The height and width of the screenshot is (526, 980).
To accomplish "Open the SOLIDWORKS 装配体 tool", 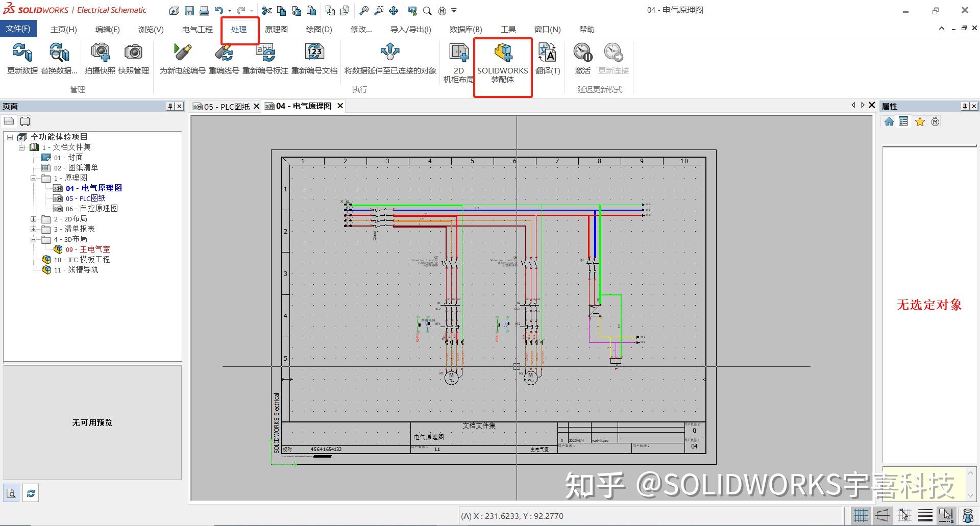I will 503,61.
